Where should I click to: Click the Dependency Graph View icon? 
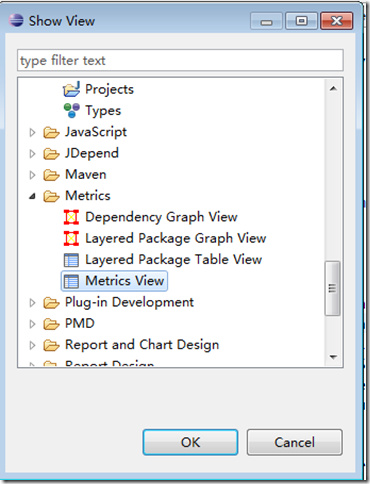(71, 217)
